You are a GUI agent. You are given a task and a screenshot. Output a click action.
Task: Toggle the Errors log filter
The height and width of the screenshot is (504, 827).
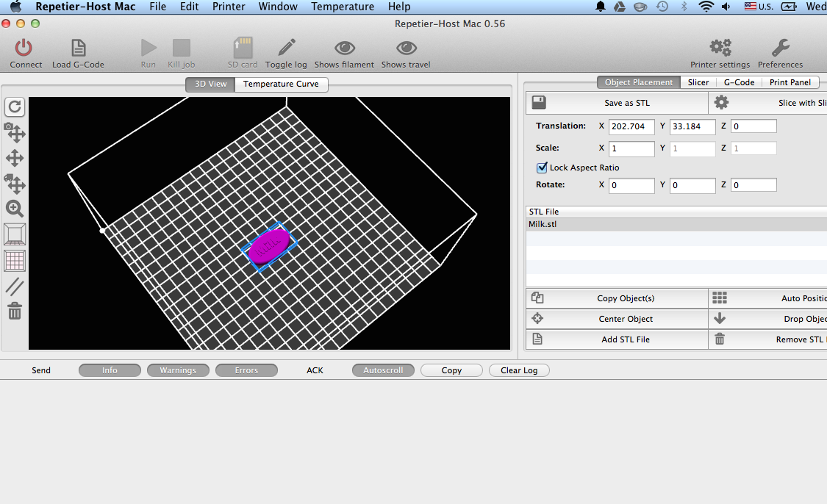246,370
